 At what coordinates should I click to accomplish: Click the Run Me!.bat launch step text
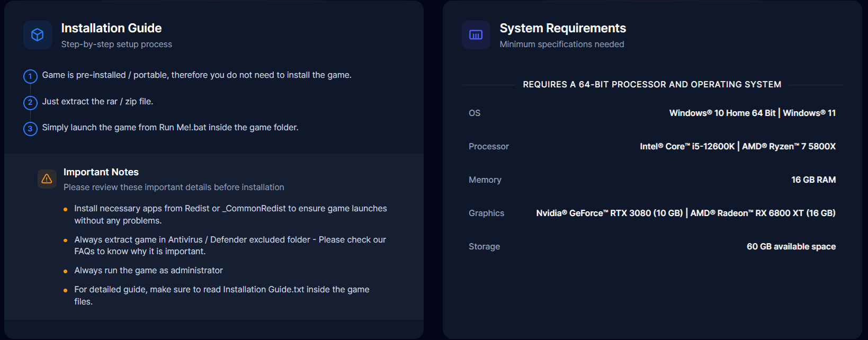click(171, 128)
